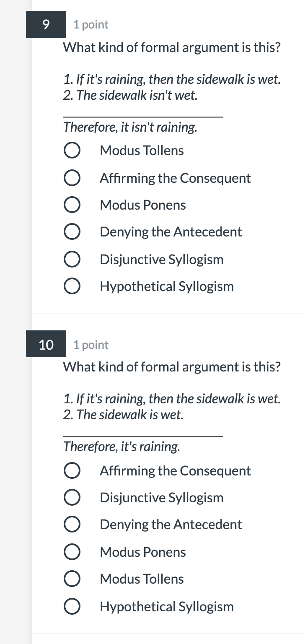305x644 pixels.
Task: Choose Modus Ponens in question 9
Action: pyautogui.click(x=72, y=205)
